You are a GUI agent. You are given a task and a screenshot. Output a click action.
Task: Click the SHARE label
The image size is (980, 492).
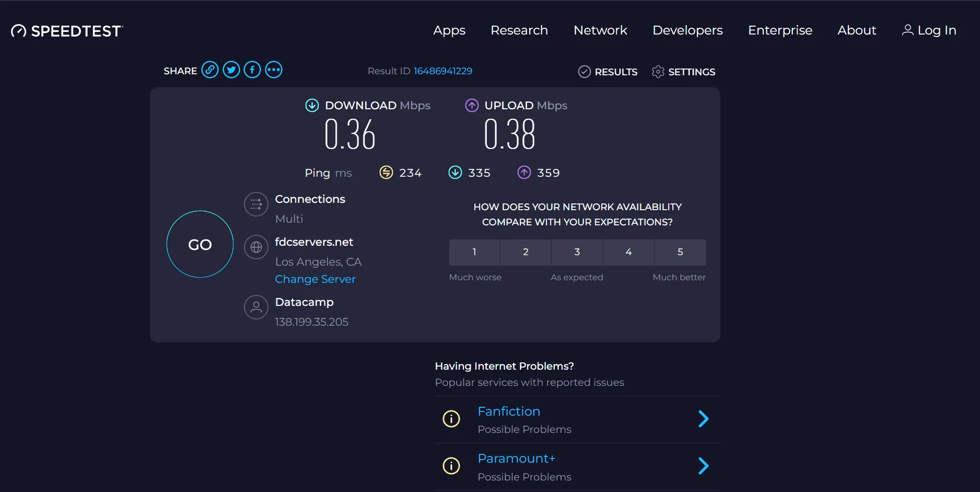coord(180,71)
